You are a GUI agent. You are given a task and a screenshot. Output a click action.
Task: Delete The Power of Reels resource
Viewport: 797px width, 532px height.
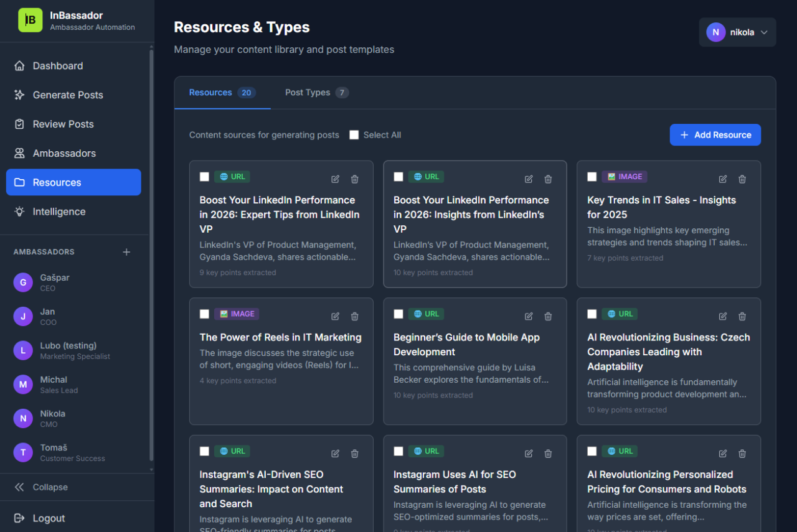pyautogui.click(x=354, y=316)
